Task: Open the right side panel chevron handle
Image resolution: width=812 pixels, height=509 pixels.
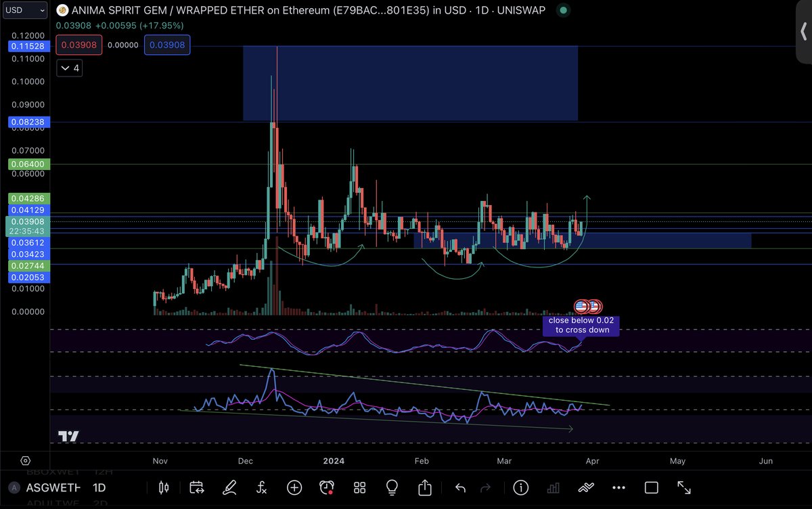Action: [803, 32]
